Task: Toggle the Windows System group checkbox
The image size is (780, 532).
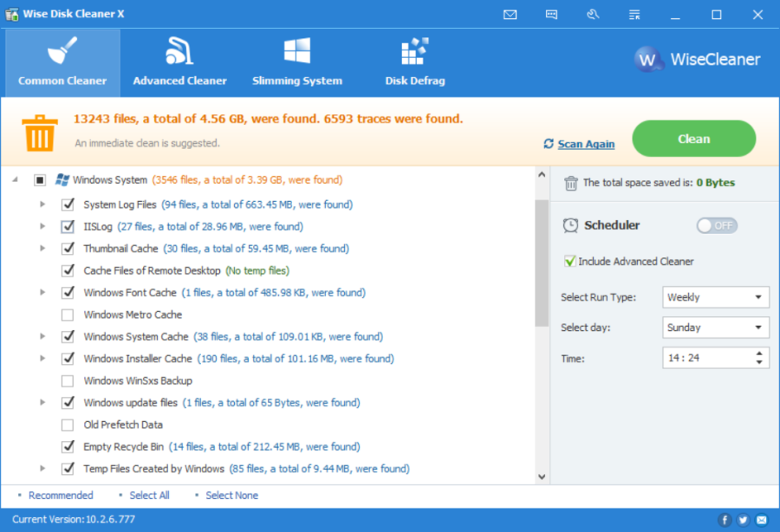Action: 40,180
